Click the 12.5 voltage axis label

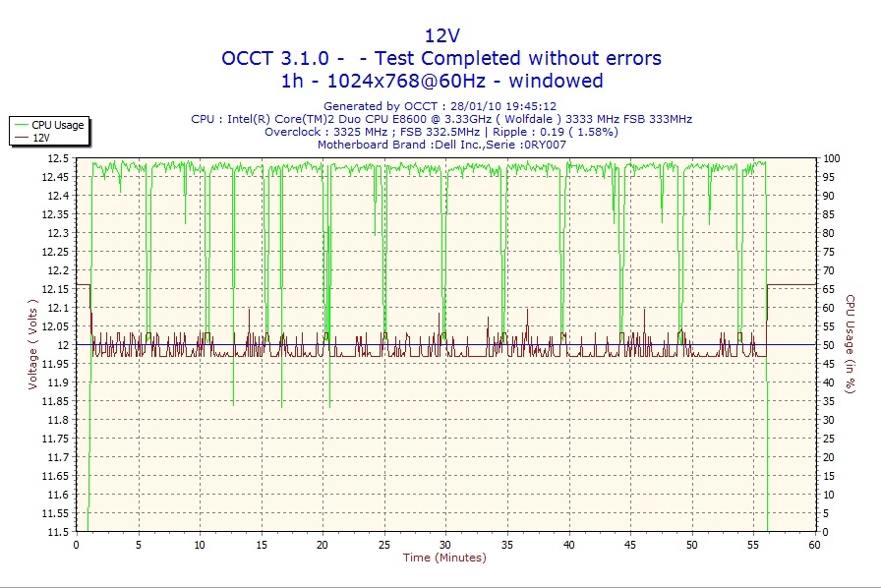click(58, 158)
